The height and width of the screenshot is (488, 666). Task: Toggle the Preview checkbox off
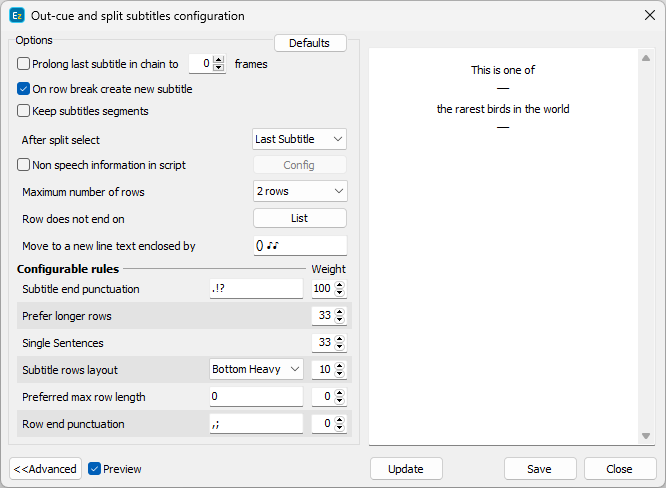tap(95, 469)
